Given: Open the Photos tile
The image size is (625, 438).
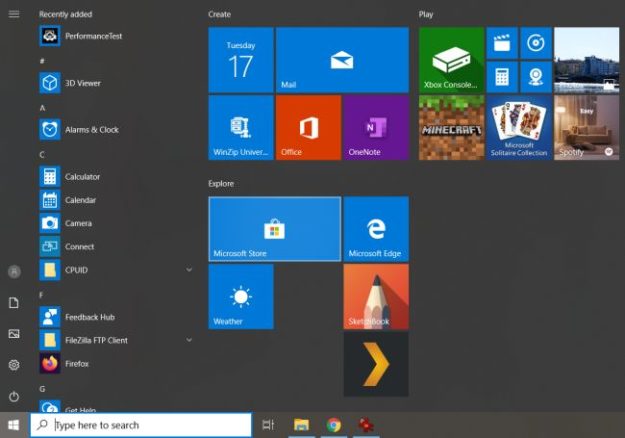Looking at the screenshot, I should pyautogui.click(x=587, y=60).
